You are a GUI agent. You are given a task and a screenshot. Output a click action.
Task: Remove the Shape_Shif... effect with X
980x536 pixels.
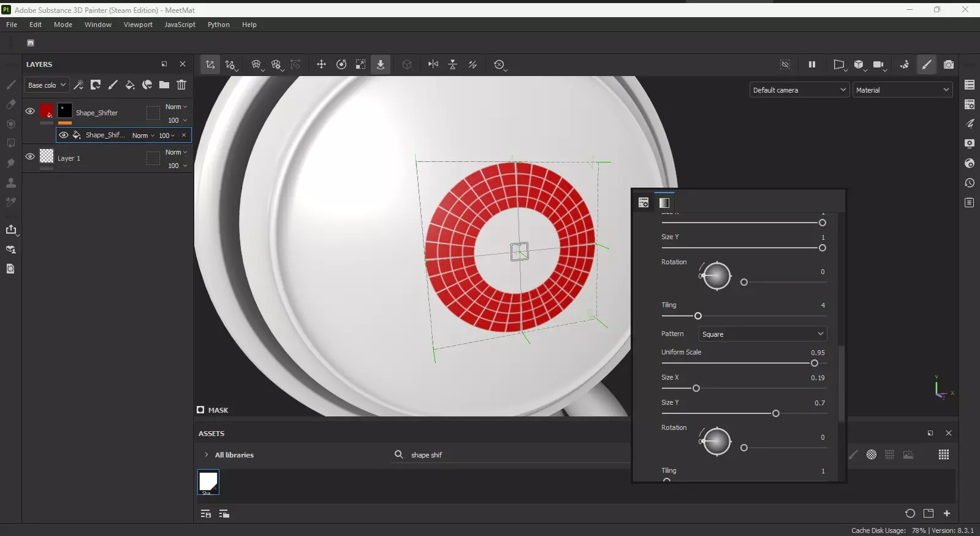[184, 135]
